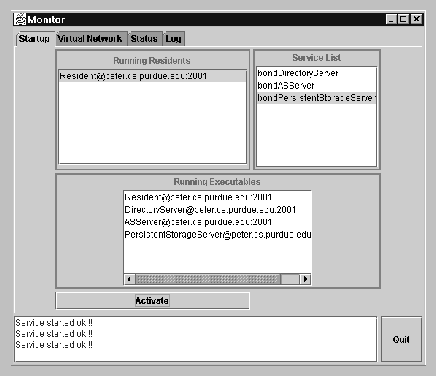436x376 pixels.
Task: Select the Resident entry in Running Residents
Action: tap(153, 76)
